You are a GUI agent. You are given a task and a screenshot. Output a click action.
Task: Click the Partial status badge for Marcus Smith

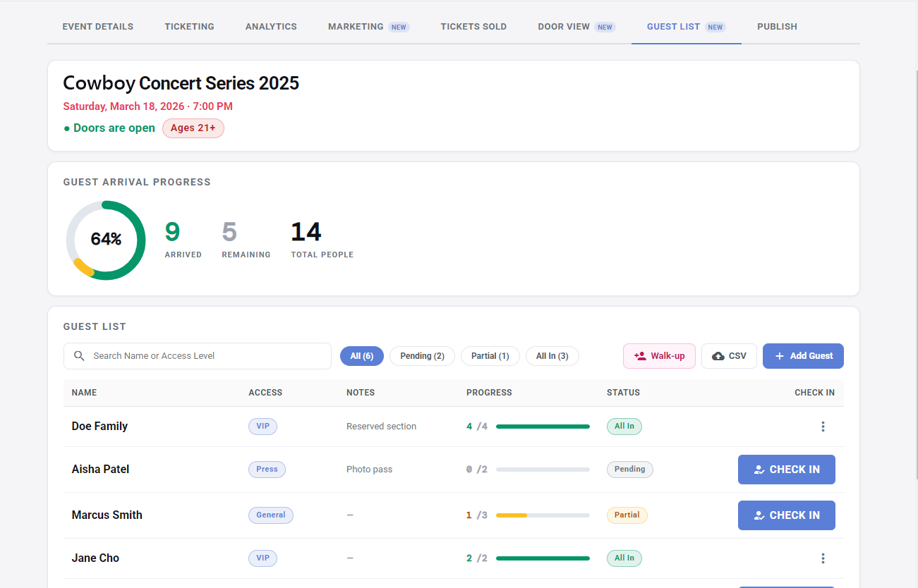tap(627, 515)
